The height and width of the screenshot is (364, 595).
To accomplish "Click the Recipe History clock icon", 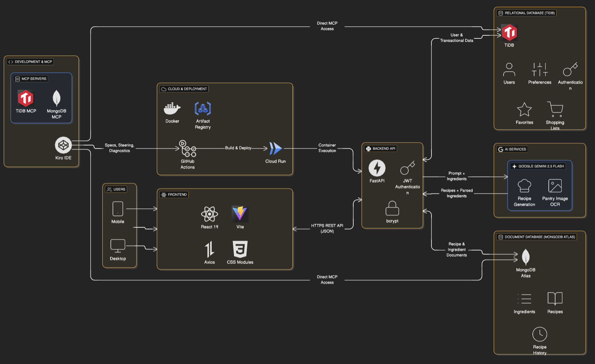I will [540, 334].
